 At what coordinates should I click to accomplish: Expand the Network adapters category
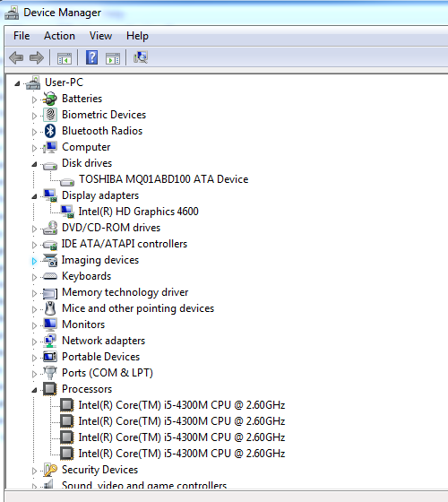click(x=34, y=342)
